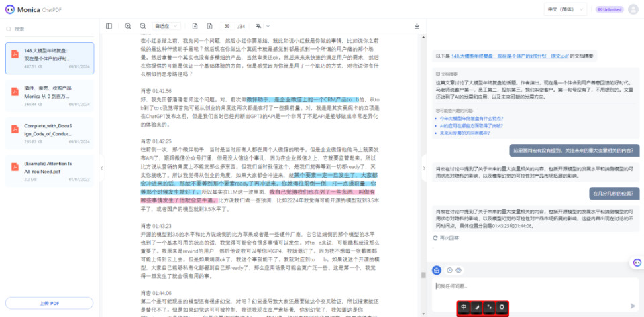Click PDF icon of Attention Is All You Need

click(x=15, y=167)
